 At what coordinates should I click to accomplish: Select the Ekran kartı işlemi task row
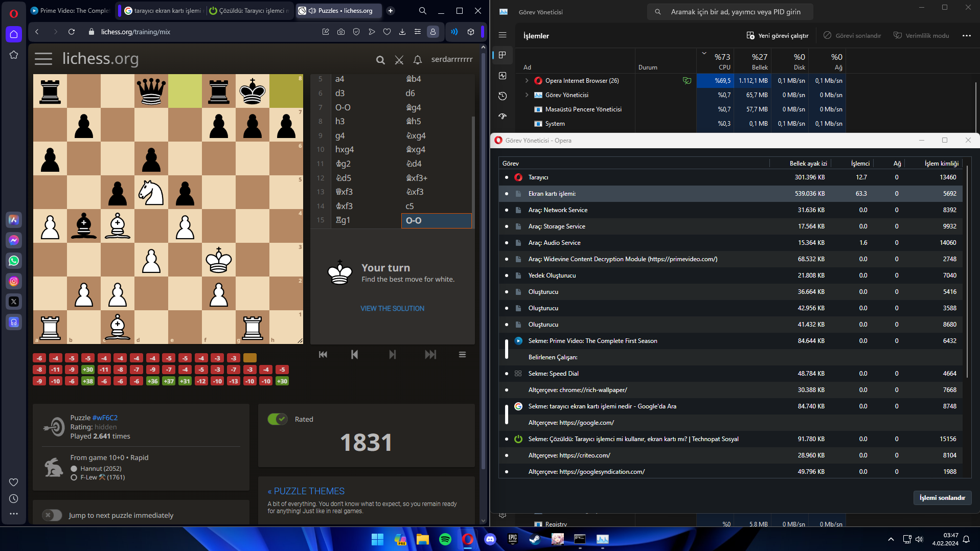tap(731, 194)
